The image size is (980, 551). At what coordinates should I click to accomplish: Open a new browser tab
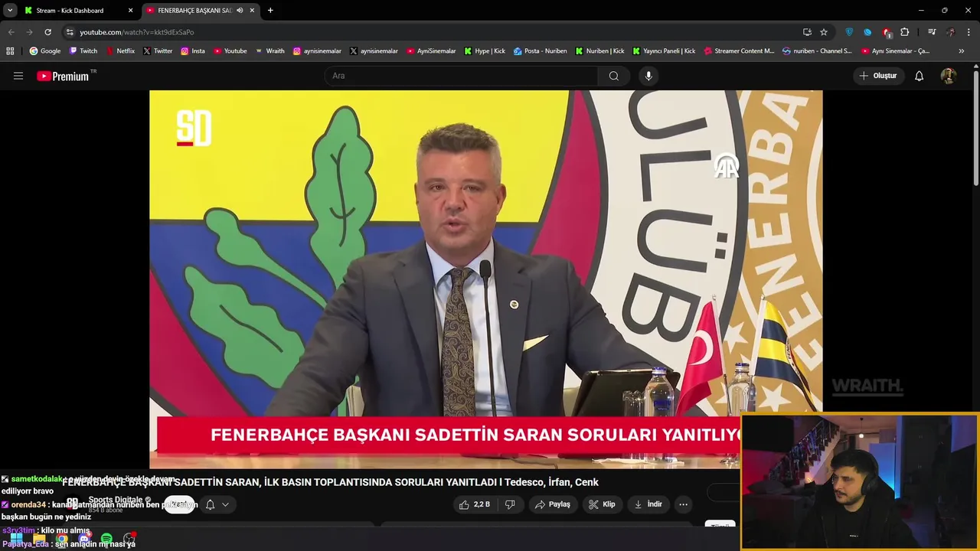pyautogui.click(x=270, y=11)
